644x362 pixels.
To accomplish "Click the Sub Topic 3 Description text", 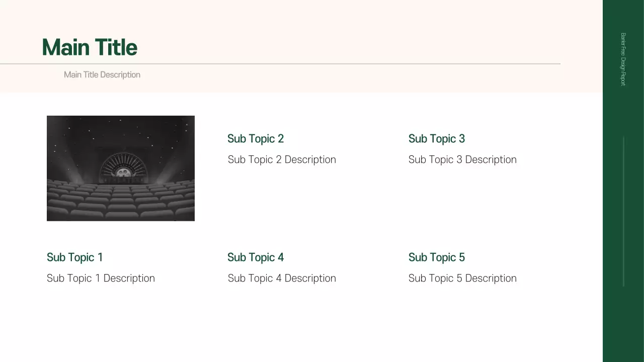I will tap(462, 160).
